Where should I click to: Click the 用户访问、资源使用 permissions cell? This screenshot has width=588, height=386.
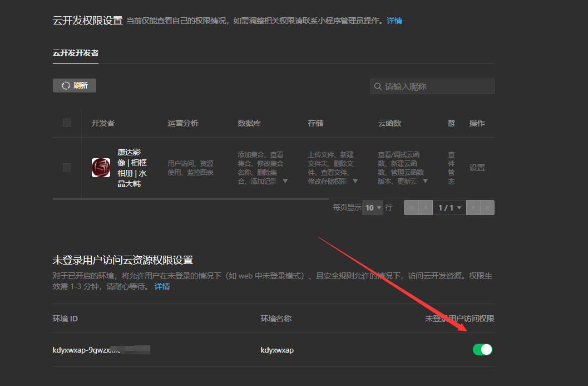[190, 168]
